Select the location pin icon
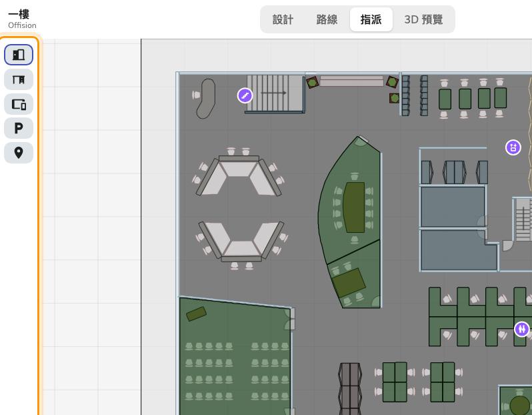The image size is (532, 415). point(19,153)
